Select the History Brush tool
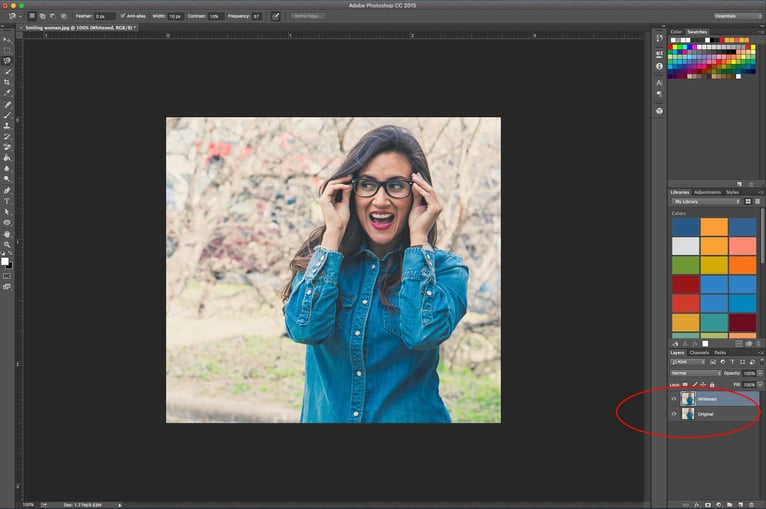766x509 pixels. coord(7,137)
